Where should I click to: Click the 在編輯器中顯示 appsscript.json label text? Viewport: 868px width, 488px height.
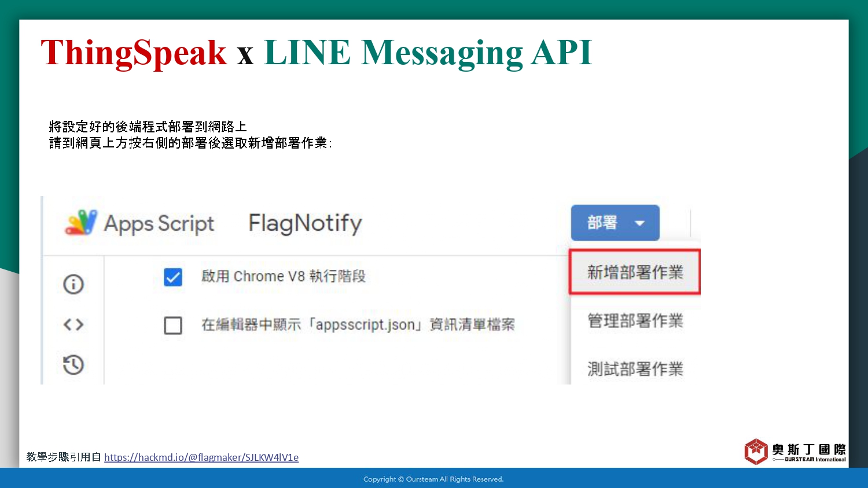(358, 325)
